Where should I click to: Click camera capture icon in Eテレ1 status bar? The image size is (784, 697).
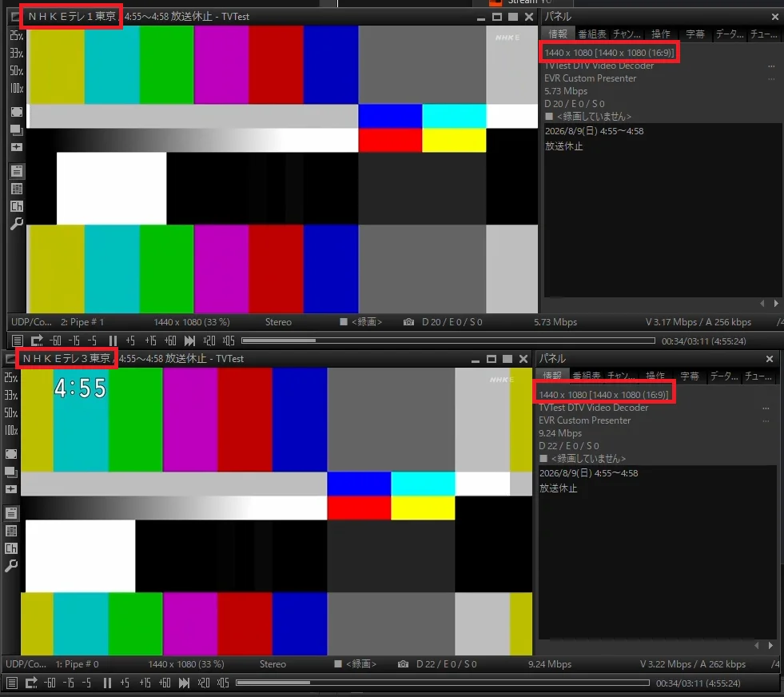pos(408,322)
